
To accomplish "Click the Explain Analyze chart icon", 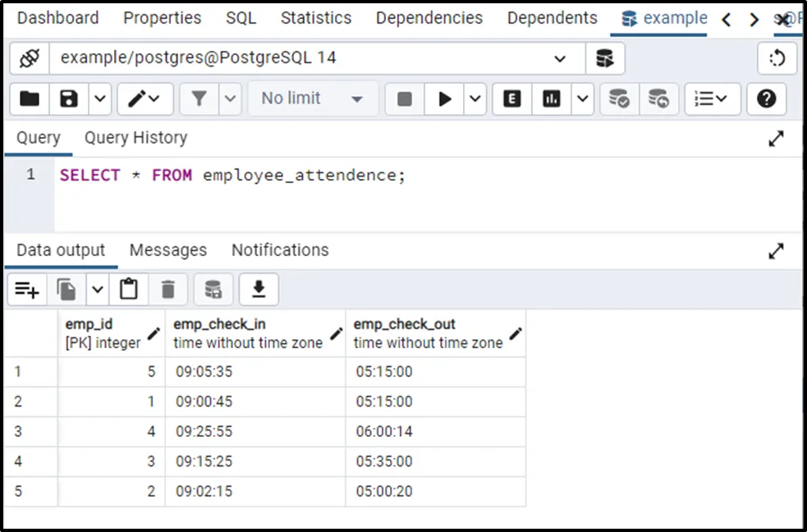I will (x=552, y=99).
